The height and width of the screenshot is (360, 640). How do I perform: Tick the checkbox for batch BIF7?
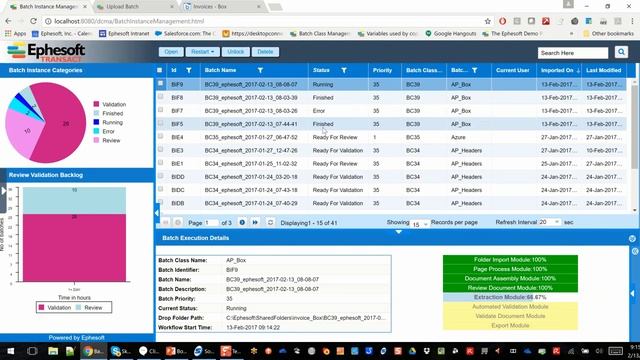tap(160, 110)
